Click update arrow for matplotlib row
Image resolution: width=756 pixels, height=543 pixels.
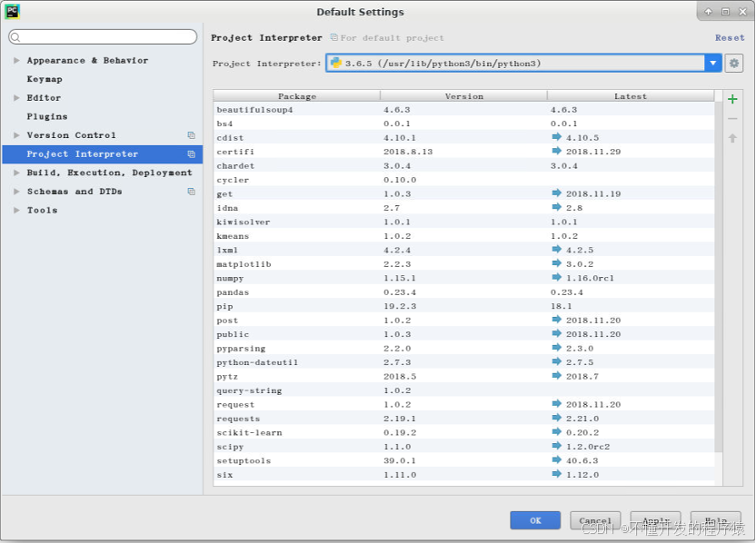click(x=557, y=263)
